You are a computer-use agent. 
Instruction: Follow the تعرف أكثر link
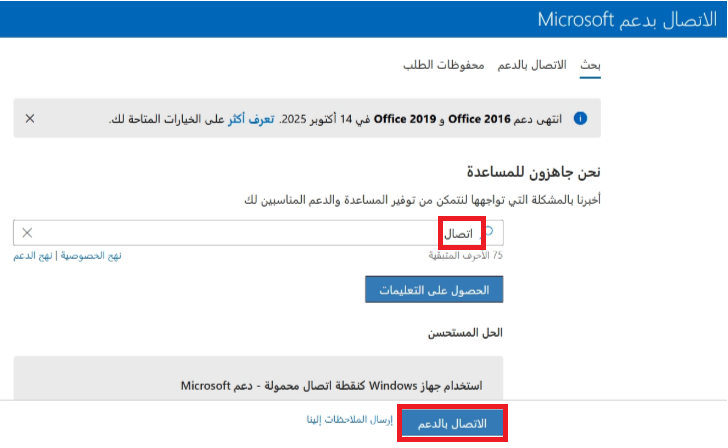click(251, 119)
